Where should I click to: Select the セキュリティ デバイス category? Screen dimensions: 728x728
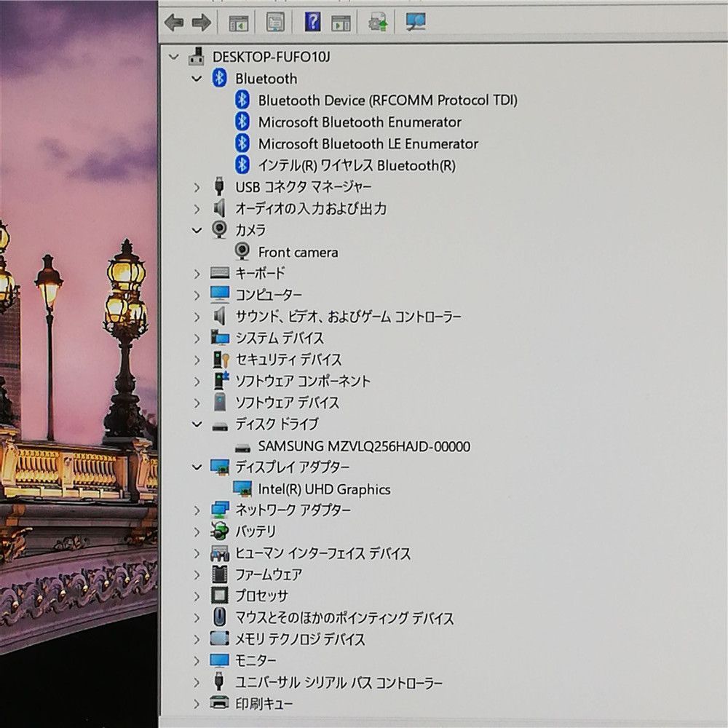click(x=286, y=359)
